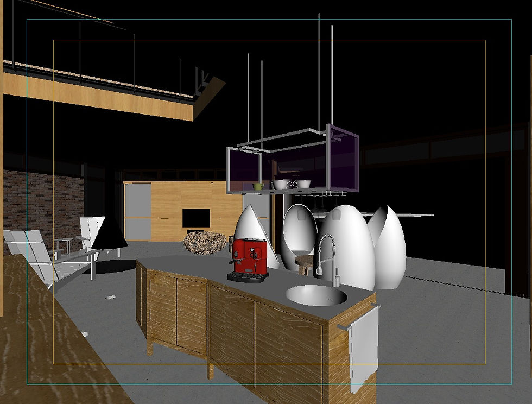Click the woven nest-shaped basket

pos(205,242)
